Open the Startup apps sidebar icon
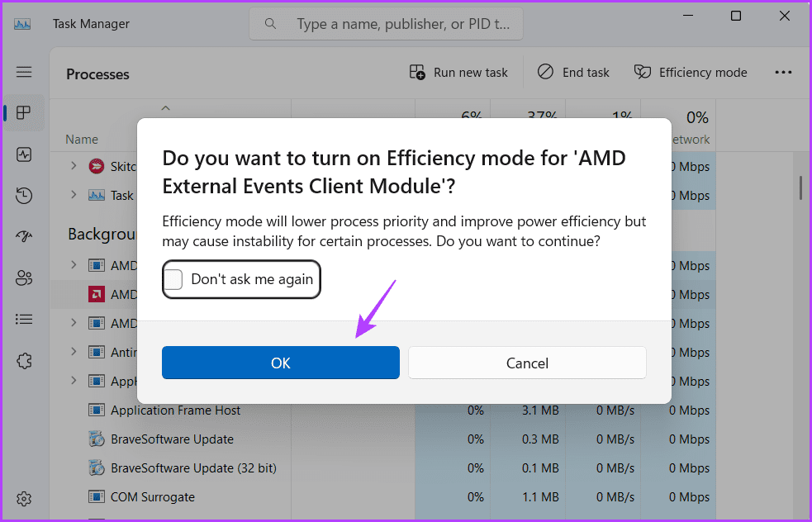 (x=24, y=237)
